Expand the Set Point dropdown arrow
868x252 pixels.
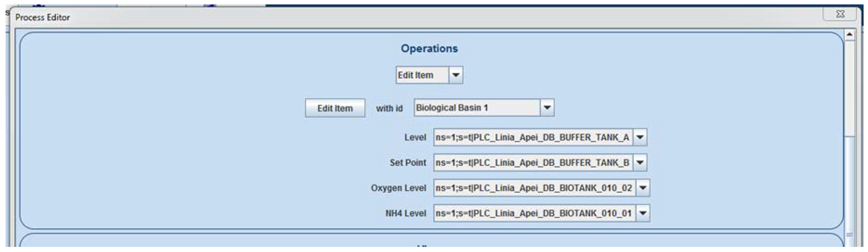coord(640,163)
